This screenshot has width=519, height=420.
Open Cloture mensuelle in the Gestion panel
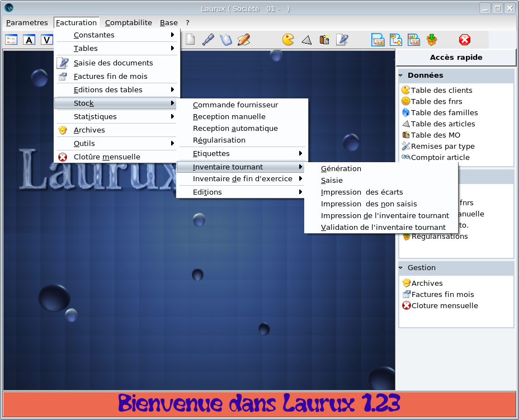point(440,306)
